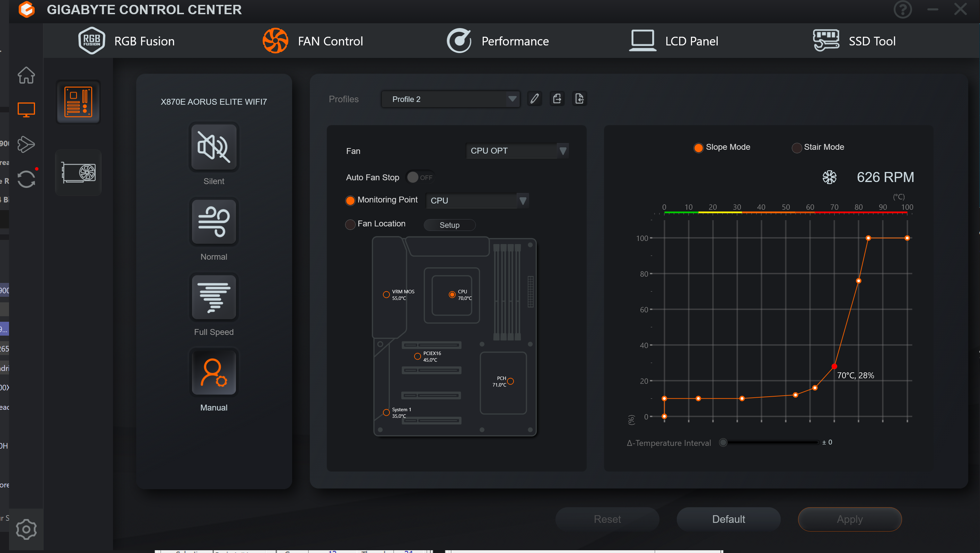Enable Slope Mode
Viewport: 980px width, 553px height.
(x=698, y=148)
